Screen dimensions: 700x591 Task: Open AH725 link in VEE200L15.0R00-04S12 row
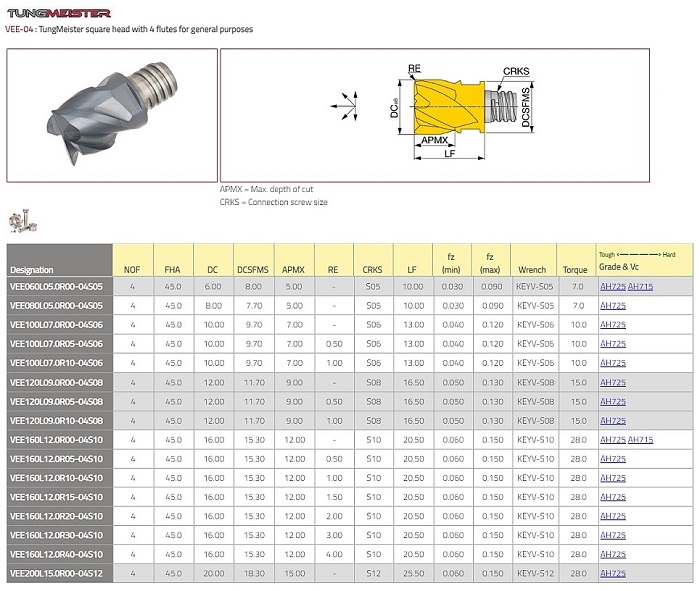point(612,574)
